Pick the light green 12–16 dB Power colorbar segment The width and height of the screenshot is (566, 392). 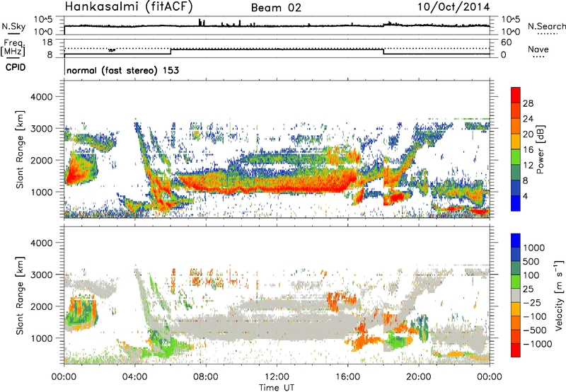pyautogui.click(x=516, y=157)
